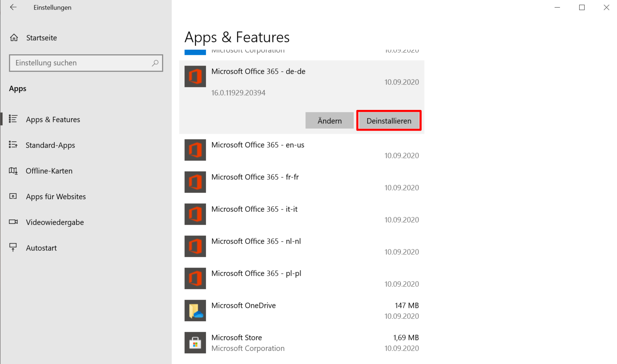Image resolution: width=617 pixels, height=364 pixels.
Task: Open Offline-Karten settings
Action: (x=86, y=171)
